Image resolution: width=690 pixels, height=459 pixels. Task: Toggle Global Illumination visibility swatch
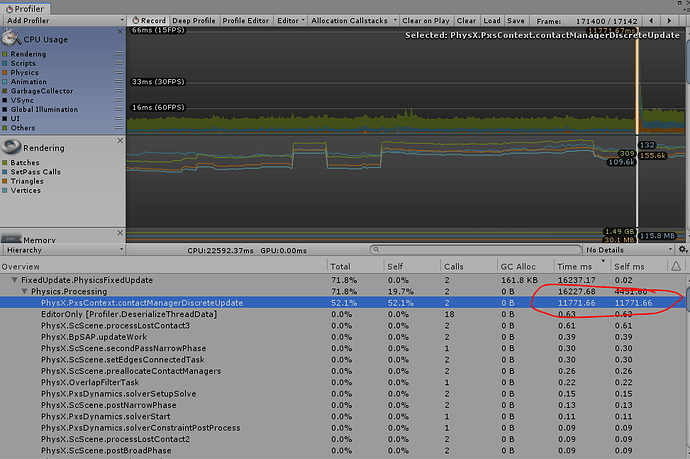coord(5,109)
